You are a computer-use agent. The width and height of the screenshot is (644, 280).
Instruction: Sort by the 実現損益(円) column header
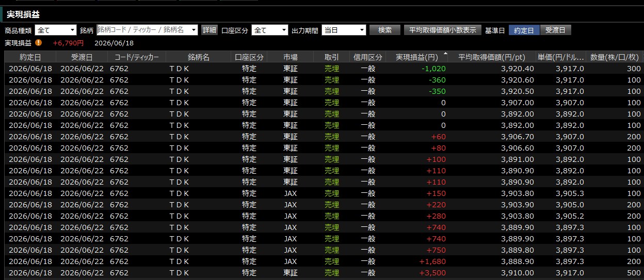[x=418, y=57]
